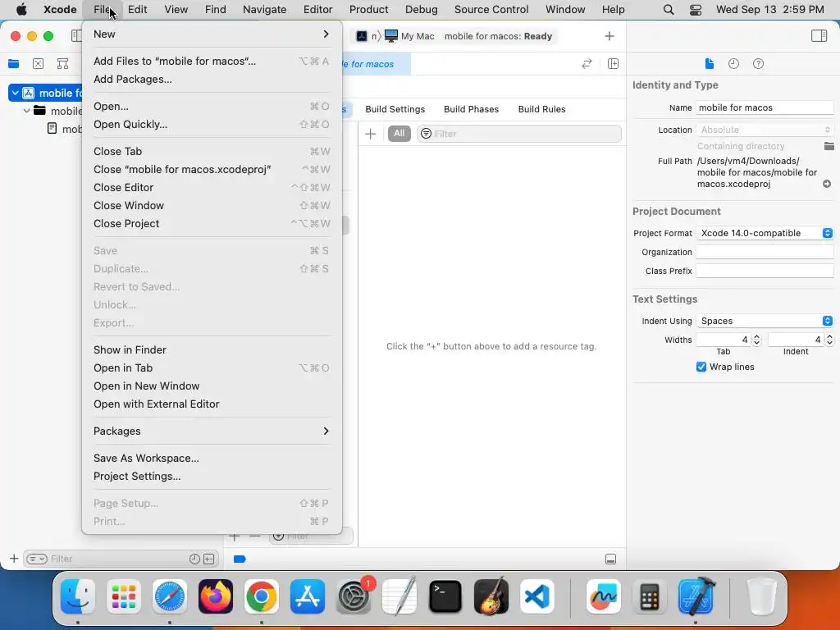Screen dimensions: 840x630
Task: Launch Terminal from the Dock
Action: click(445, 596)
